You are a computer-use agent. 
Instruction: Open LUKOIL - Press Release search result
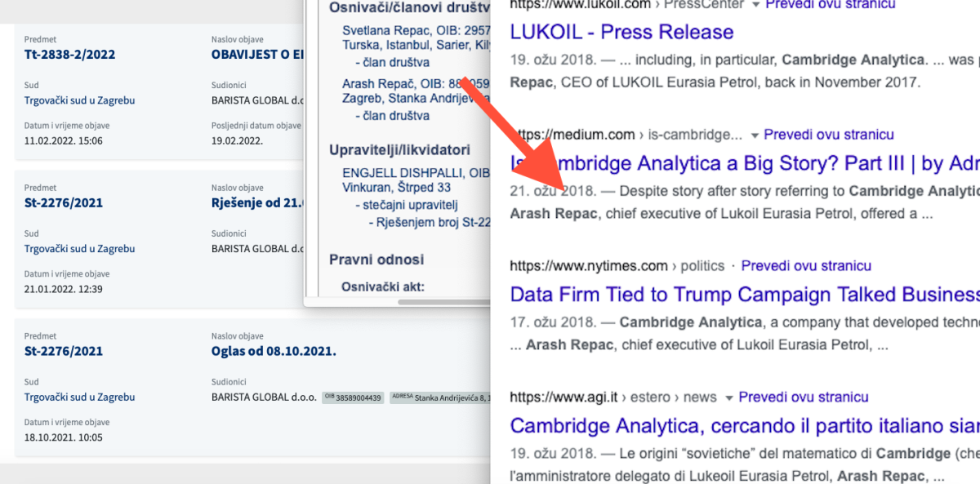(x=621, y=32)
